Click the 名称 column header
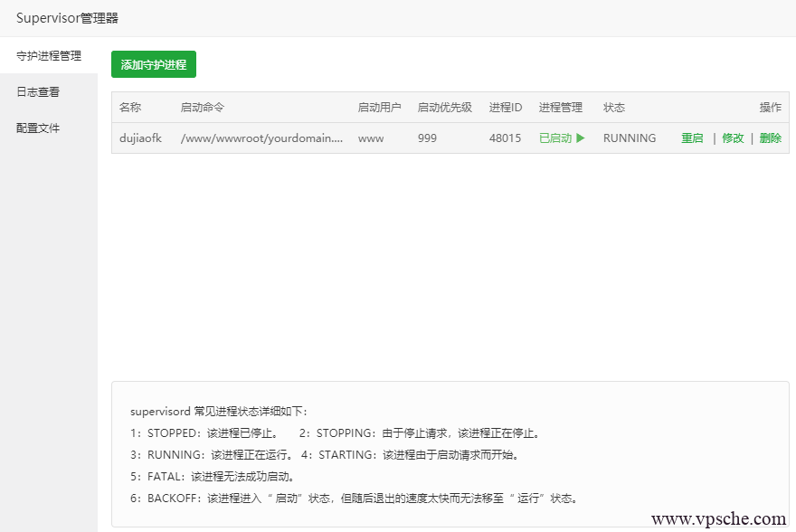The height and width of the screenshot is (532, 796). [130, 107]
